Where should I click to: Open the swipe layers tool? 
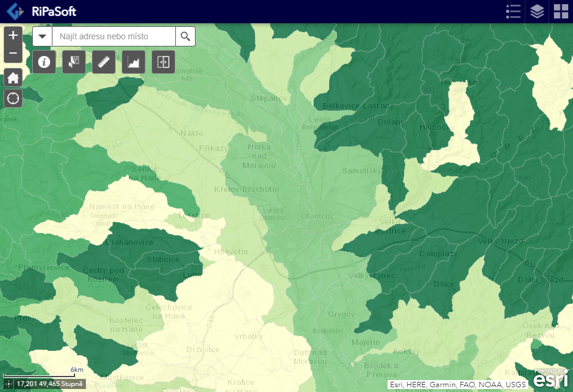click(x=163, y=62)
